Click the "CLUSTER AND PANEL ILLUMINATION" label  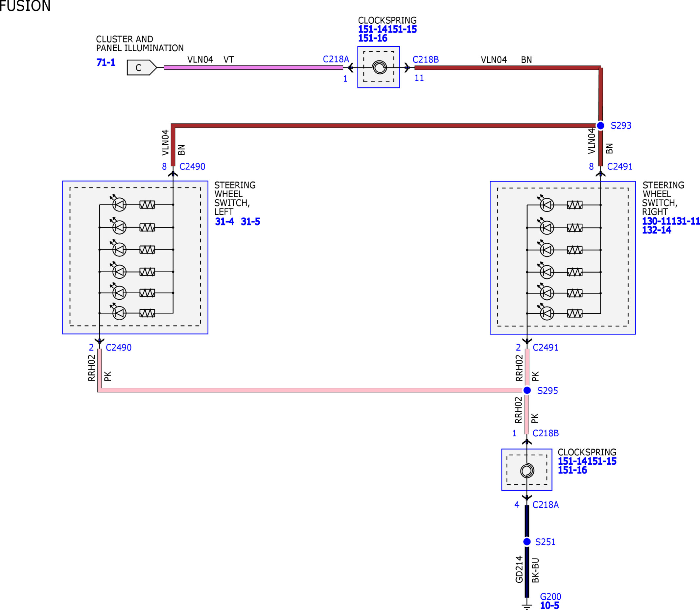point(140,43)
